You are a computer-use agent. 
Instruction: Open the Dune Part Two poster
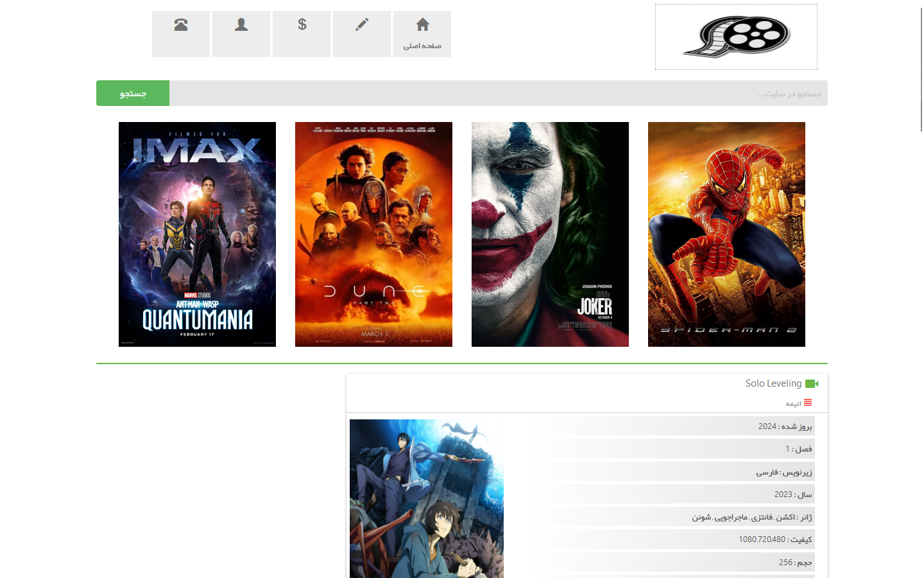pyautogui.click(x=373, y=234)
